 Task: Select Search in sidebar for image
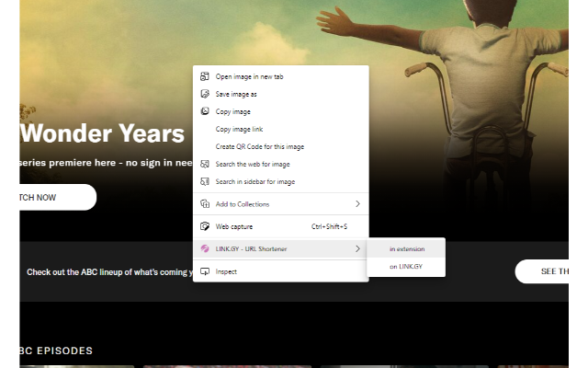pyautogui.click(x=281, y=181)
